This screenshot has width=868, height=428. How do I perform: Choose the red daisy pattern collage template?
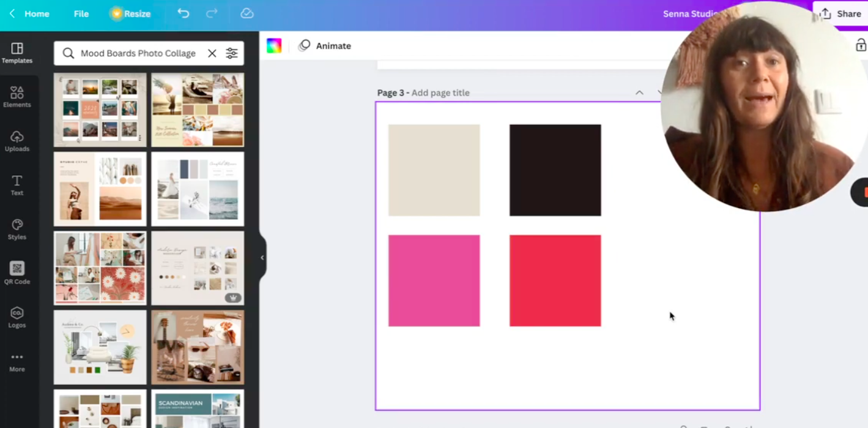100,268
